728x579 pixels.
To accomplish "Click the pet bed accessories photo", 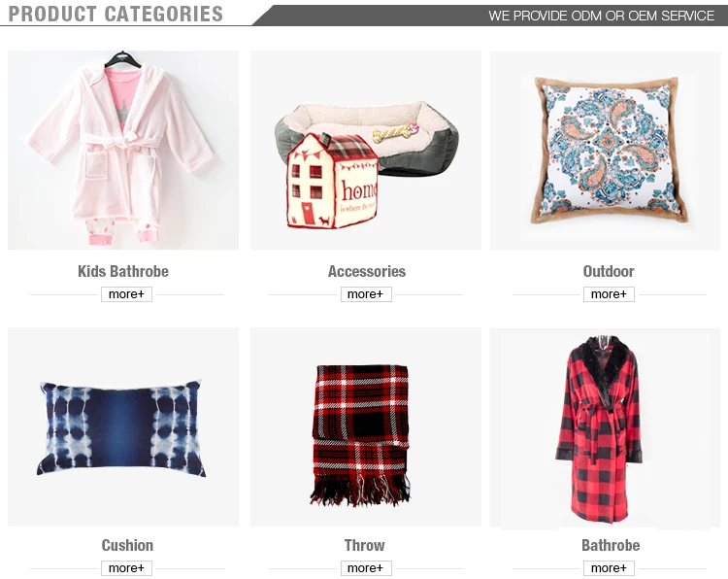I will click(x=366, y=151).
